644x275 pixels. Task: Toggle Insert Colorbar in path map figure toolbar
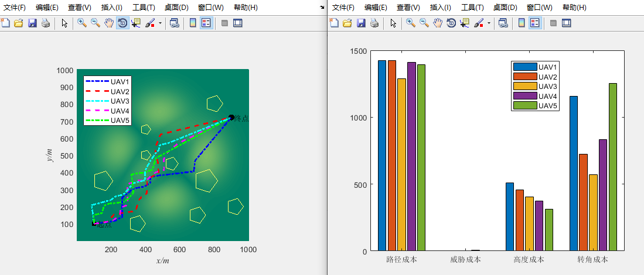tap(193, 23)
